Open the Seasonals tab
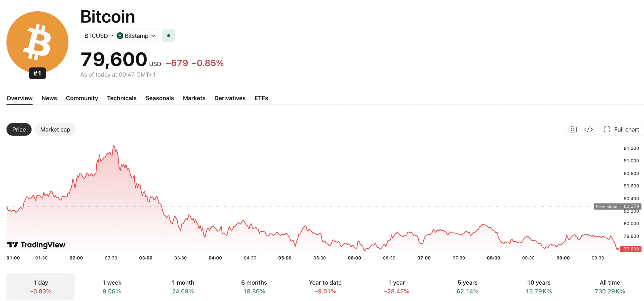This screenshot has width=644, height=301. click(x=159, y=98)
